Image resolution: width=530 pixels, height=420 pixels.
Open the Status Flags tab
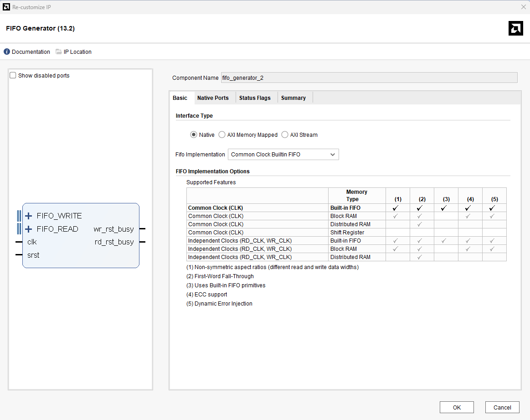click(255, 98)
